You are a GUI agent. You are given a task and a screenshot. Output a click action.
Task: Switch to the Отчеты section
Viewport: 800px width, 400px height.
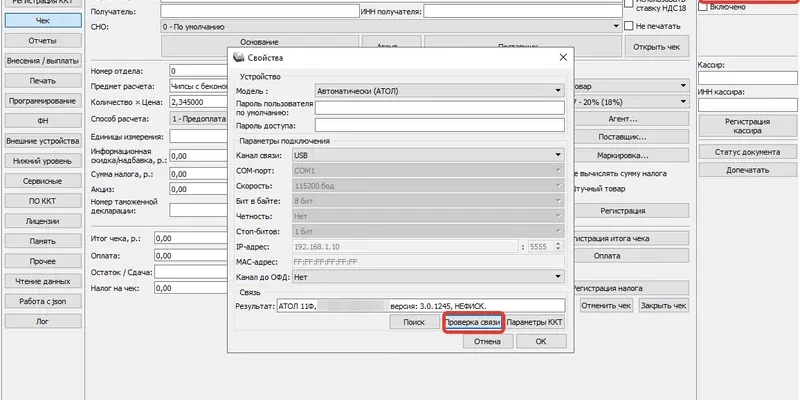click(42, 40)
